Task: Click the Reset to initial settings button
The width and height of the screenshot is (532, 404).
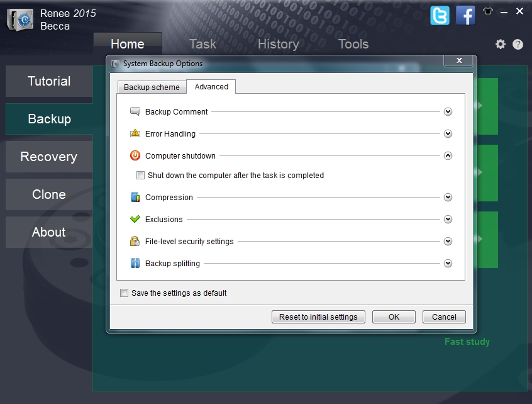Action: coord(318,317)
